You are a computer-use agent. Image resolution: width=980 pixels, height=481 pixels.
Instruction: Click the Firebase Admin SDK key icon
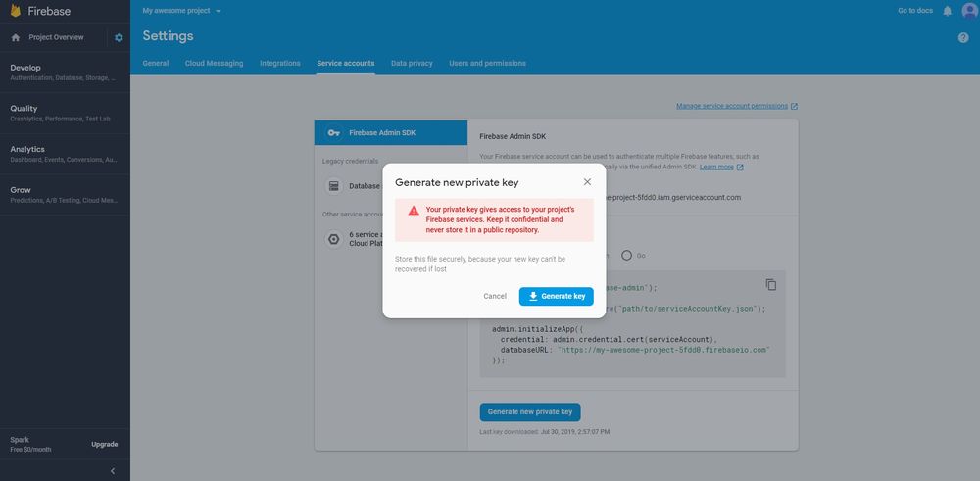pos(334,133)
